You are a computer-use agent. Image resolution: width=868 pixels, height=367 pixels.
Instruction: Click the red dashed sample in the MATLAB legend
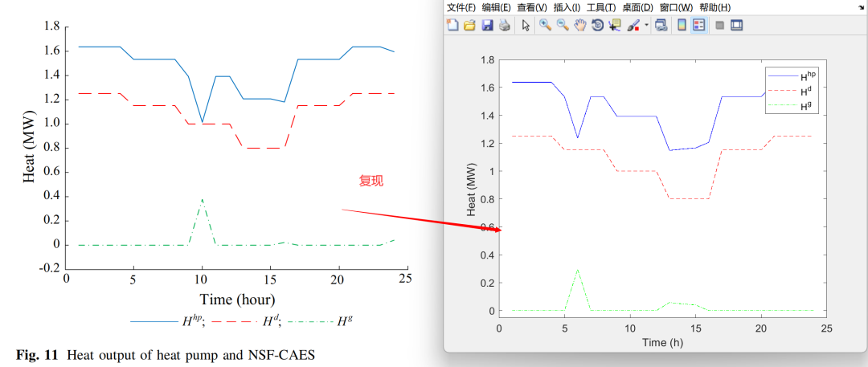click(x=782, y=91)
